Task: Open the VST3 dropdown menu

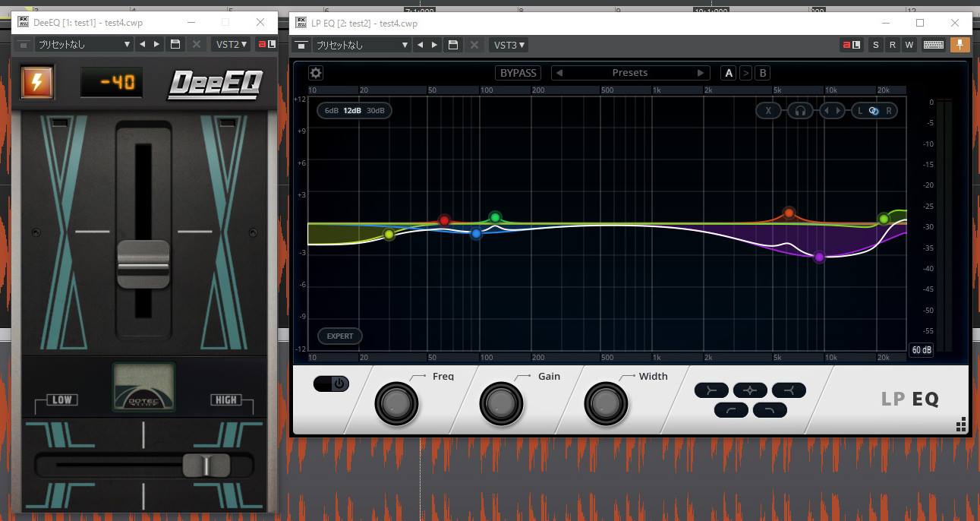Action: 509,45
